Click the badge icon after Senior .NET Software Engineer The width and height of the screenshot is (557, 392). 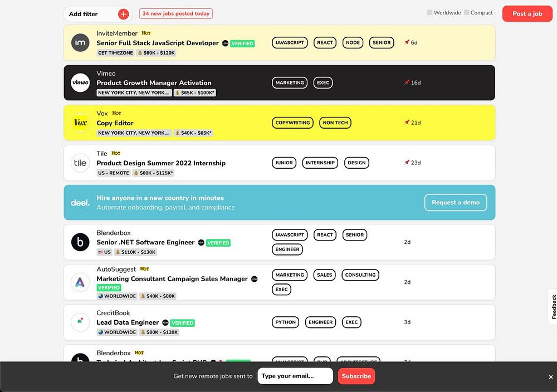[x=201, y=243]
